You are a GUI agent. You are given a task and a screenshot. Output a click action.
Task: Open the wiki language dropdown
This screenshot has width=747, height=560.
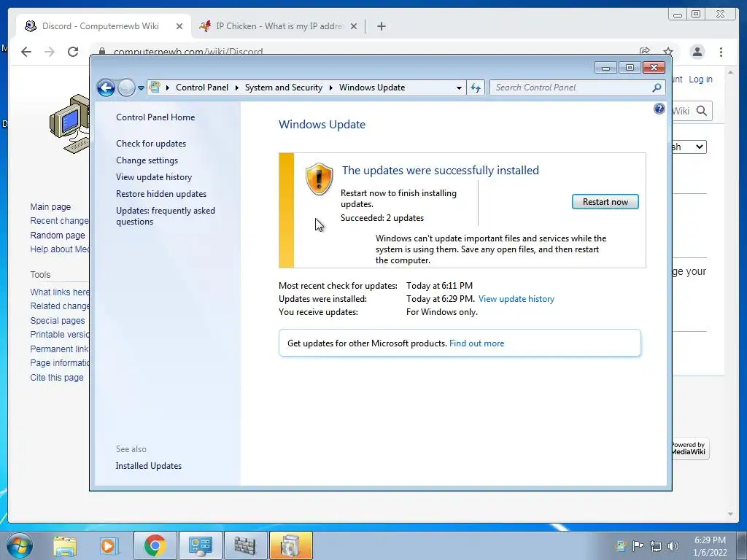tap(689, 147)
